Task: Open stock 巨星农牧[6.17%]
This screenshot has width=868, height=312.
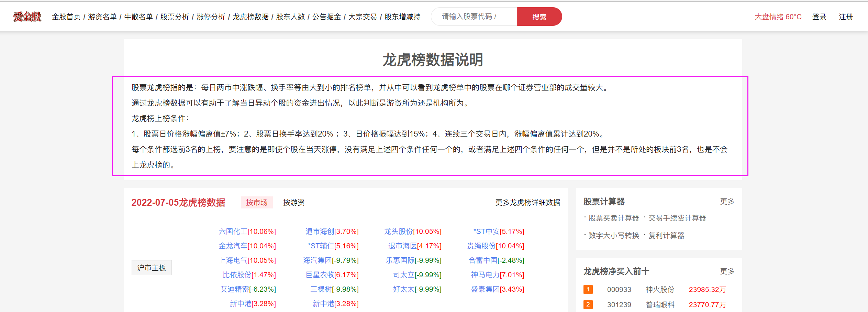Action: 332,275
